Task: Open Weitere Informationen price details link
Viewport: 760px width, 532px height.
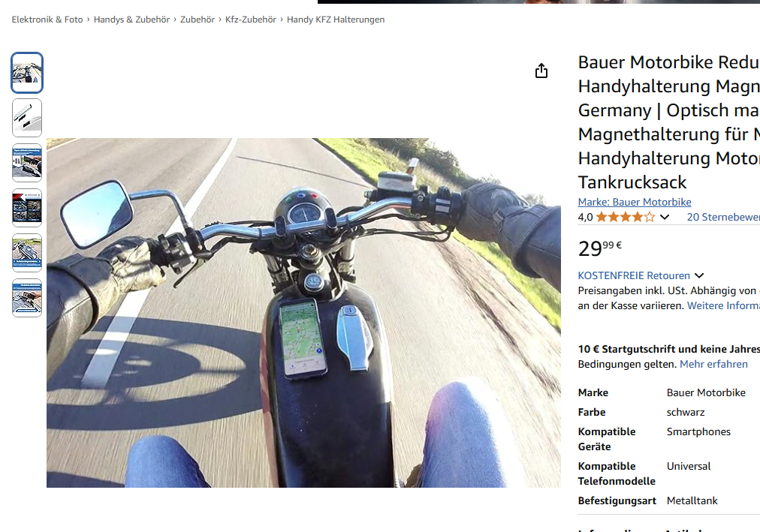Action: click(x=723, y=305)
